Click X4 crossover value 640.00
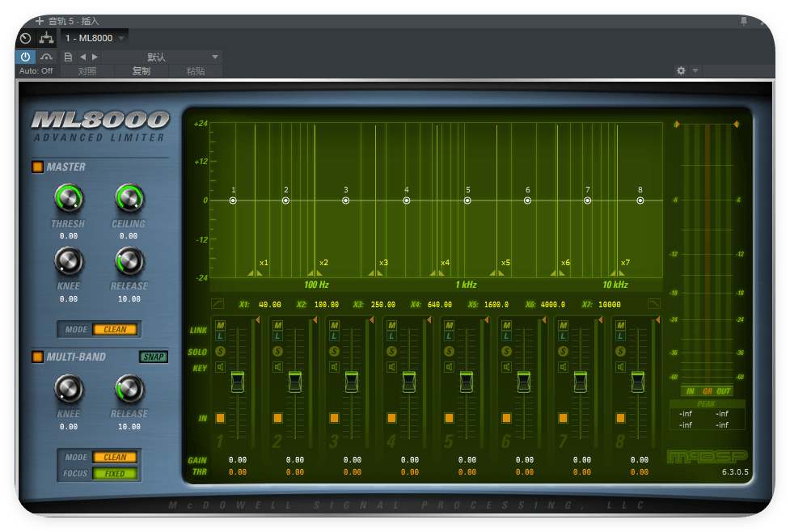 pyautogui.click(x=439, y=304)
